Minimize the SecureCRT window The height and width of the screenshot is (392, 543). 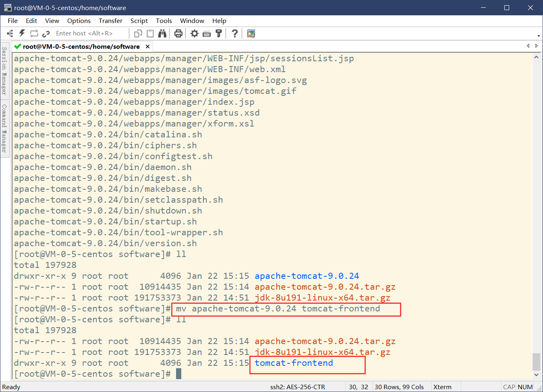pyautogui.click(x=483, y=8)
